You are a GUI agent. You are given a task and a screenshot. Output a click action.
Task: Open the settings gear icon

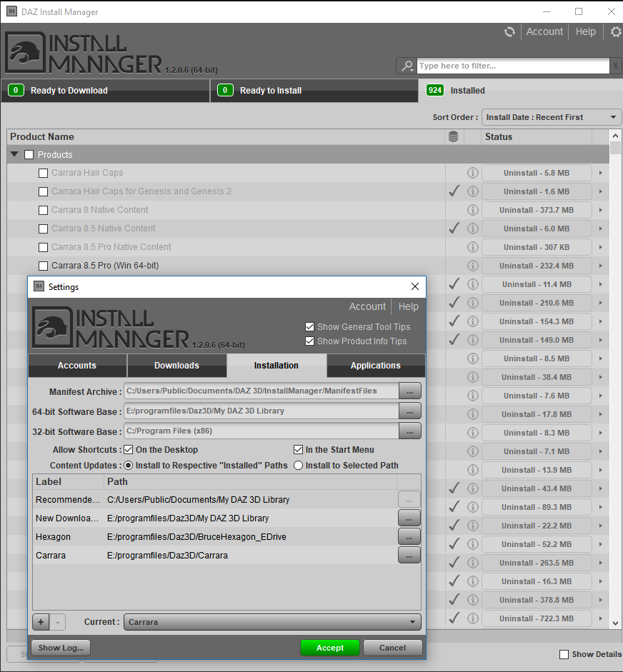[x=616, y=31]
